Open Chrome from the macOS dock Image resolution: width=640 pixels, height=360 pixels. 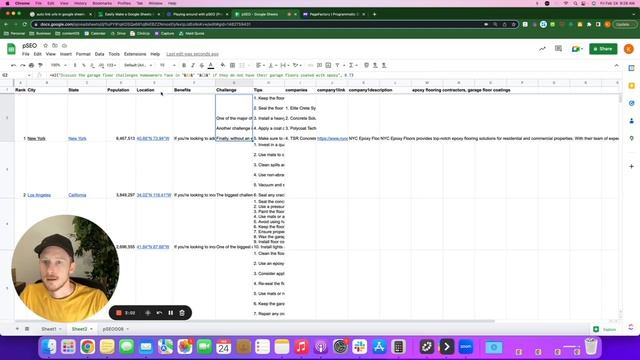(x=87, y=347)
